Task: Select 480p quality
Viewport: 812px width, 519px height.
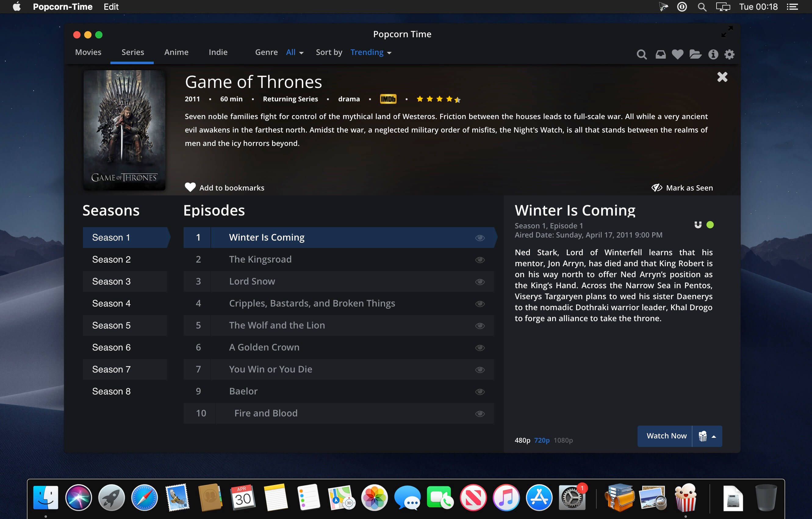Action: tap(522, 440)
